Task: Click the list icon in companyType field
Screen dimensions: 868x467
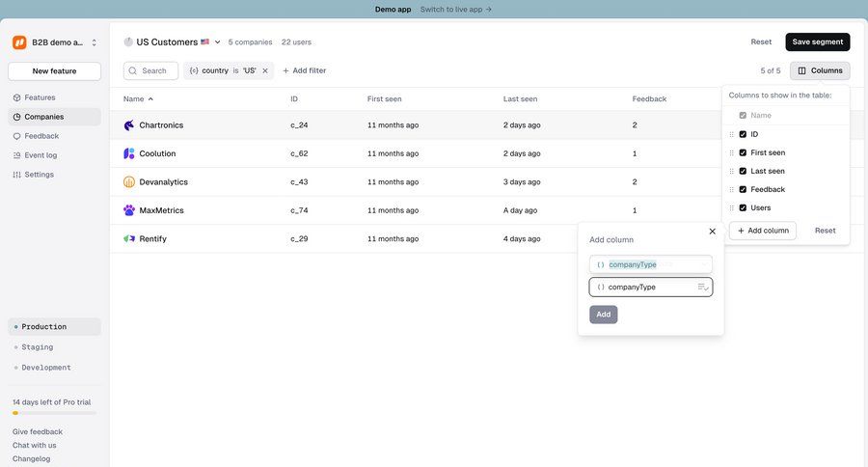Action: [703, 287]
